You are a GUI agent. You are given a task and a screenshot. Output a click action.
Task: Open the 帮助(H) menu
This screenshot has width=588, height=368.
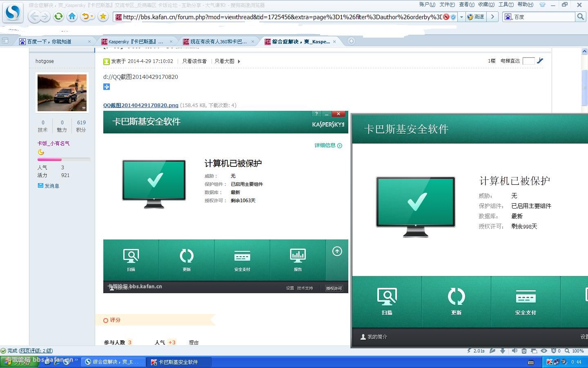click(x=526, y=4)
